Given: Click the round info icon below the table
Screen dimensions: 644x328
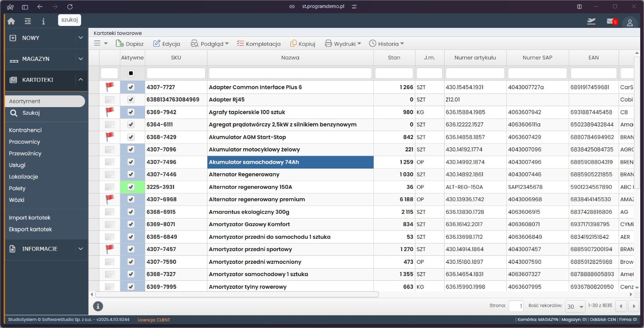Looking at the screenshot, I should pyautogui.click(x=98, y=306).
